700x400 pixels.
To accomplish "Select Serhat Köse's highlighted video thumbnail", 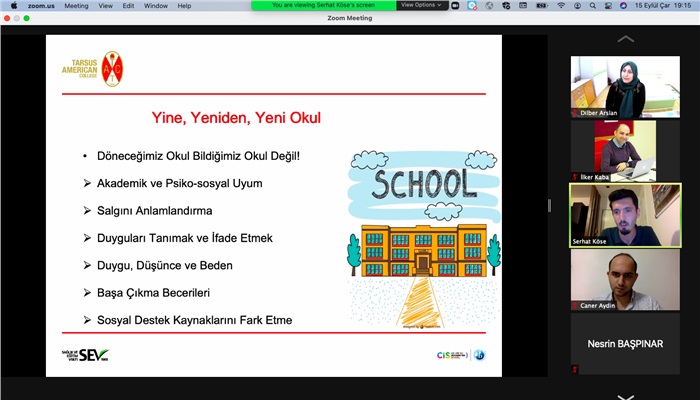I will coord(625,215).
